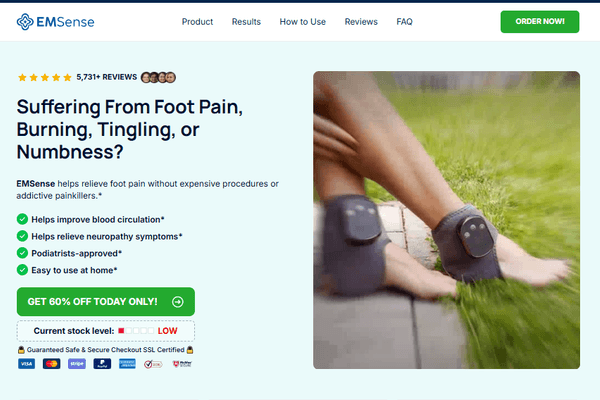
Task: Click checkmark beside Podiatrists-approved
Action: click(x=22, y=253)
